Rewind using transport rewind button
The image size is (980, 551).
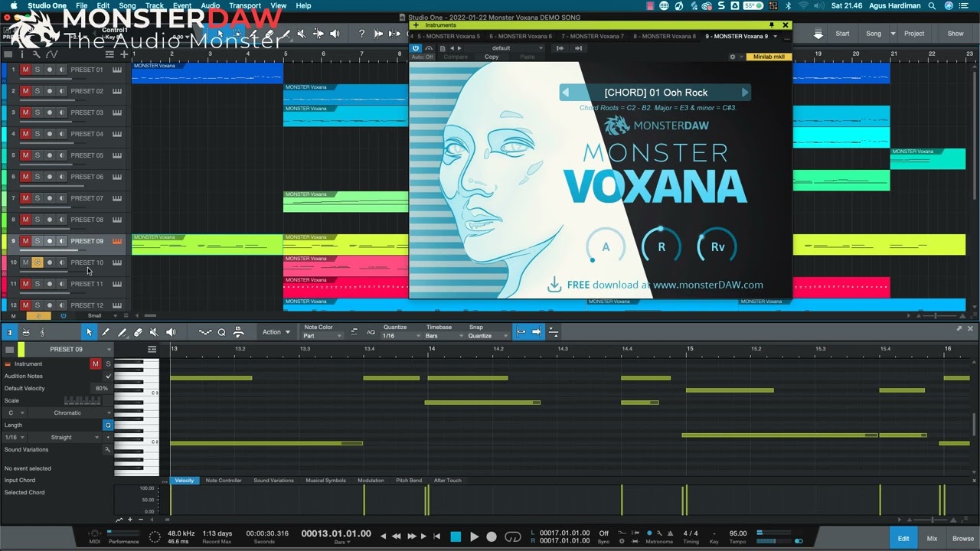tap(397, 536)
